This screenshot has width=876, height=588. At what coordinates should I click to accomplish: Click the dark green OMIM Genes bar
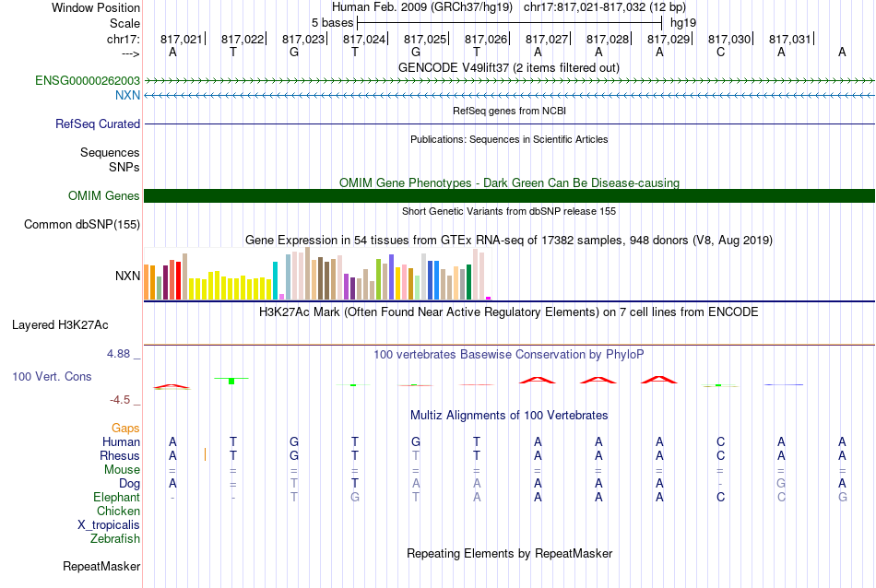[509, 195]
